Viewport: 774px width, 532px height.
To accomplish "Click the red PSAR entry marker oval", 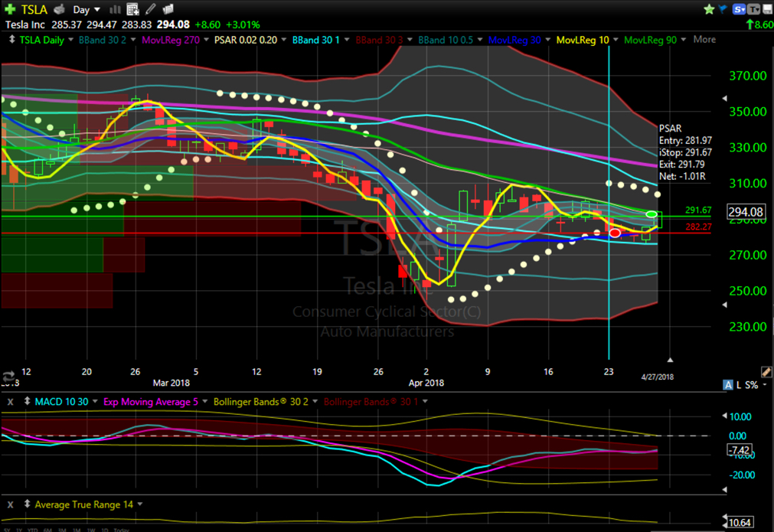I will [x=615, y=233].
